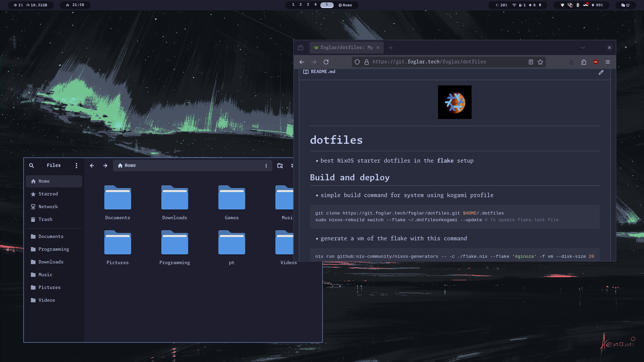Open the extensions puzzle-piece panel
Screen dimensions: 644x362
pos(584,62)
